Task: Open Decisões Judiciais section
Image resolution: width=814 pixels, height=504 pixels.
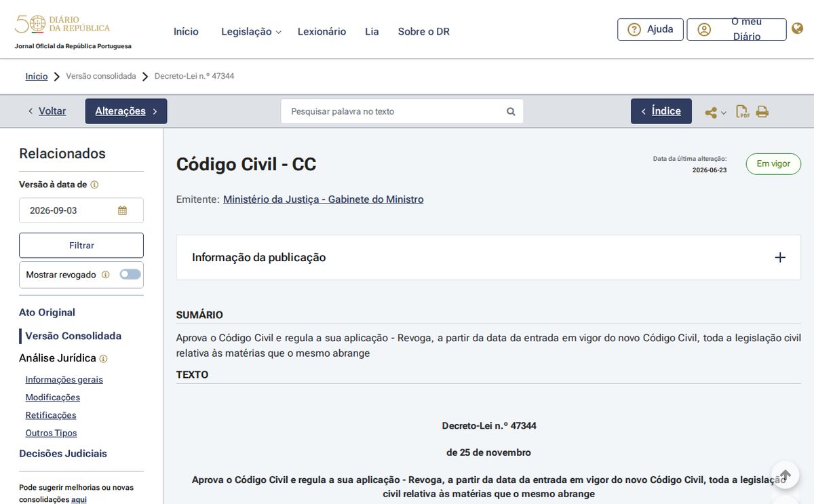Action: (63, 454)
